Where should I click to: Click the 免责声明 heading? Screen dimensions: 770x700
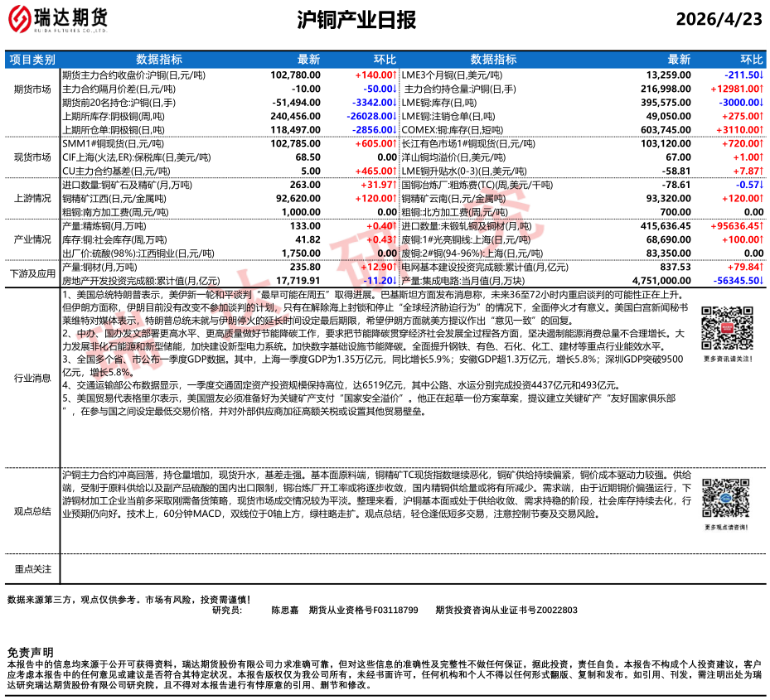30,652
